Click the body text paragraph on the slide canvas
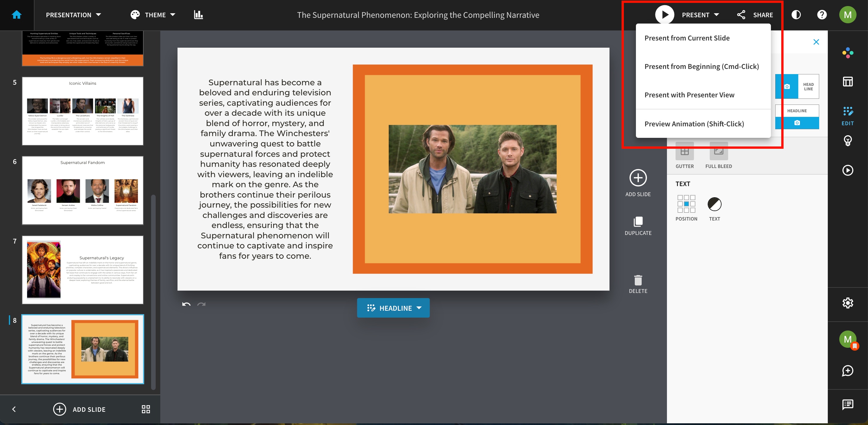 265,169
